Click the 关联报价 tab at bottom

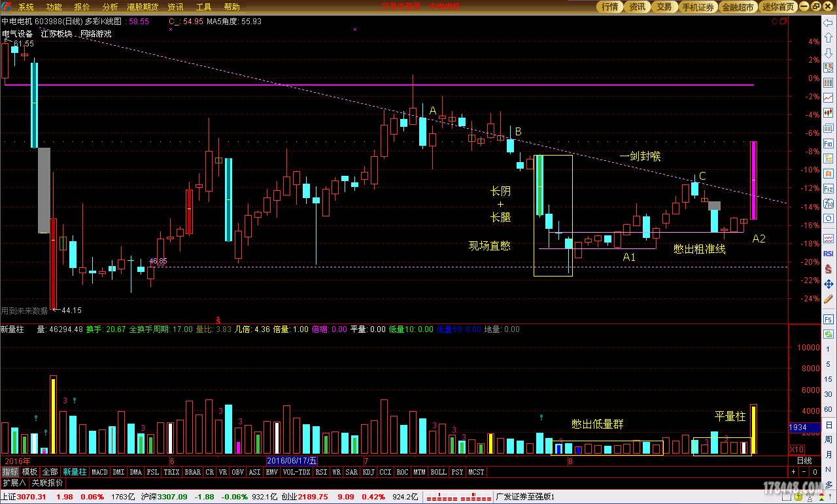tap(48, 483)
